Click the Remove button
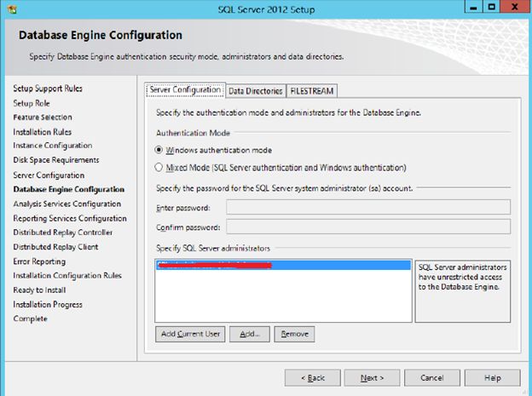Image resolution: width=532 pixels, height=396 pixels. pyautogui.click(x=294, y=335)
